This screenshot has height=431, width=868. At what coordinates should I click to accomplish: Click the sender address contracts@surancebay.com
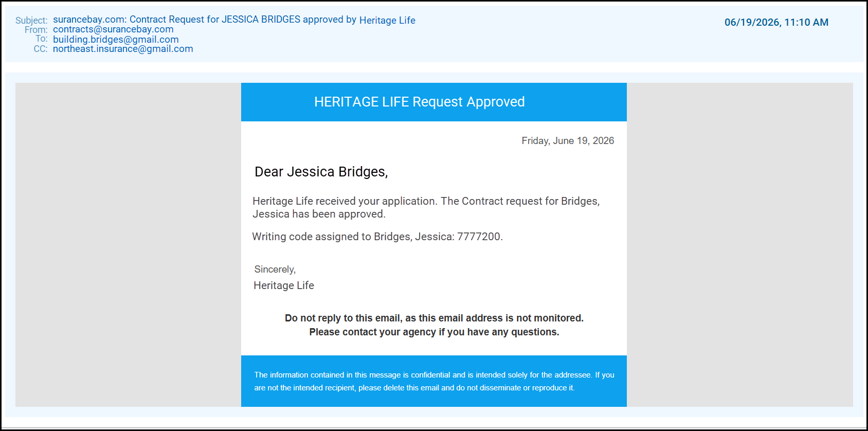coord(113,29)
